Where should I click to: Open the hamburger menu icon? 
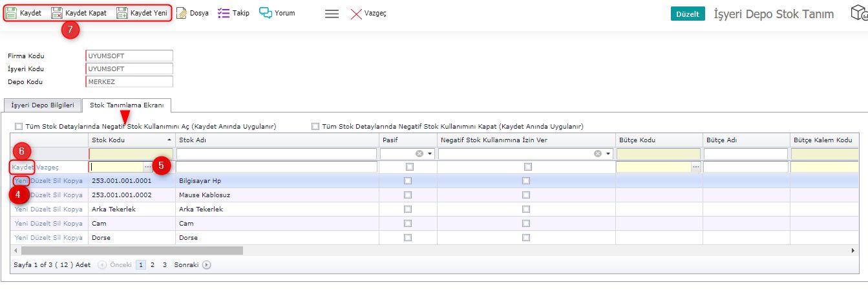[x=332, y=14]
